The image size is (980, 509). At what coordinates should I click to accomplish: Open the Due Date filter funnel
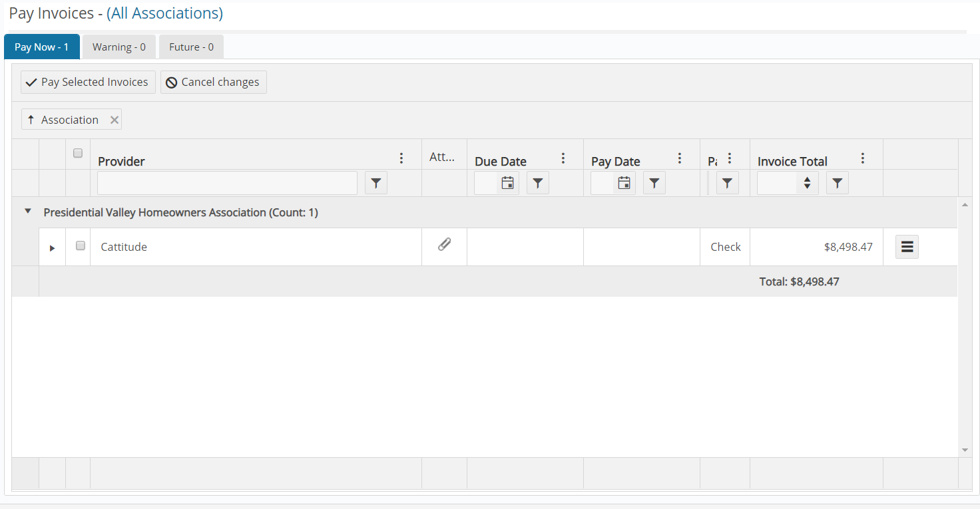coord(537,182)
